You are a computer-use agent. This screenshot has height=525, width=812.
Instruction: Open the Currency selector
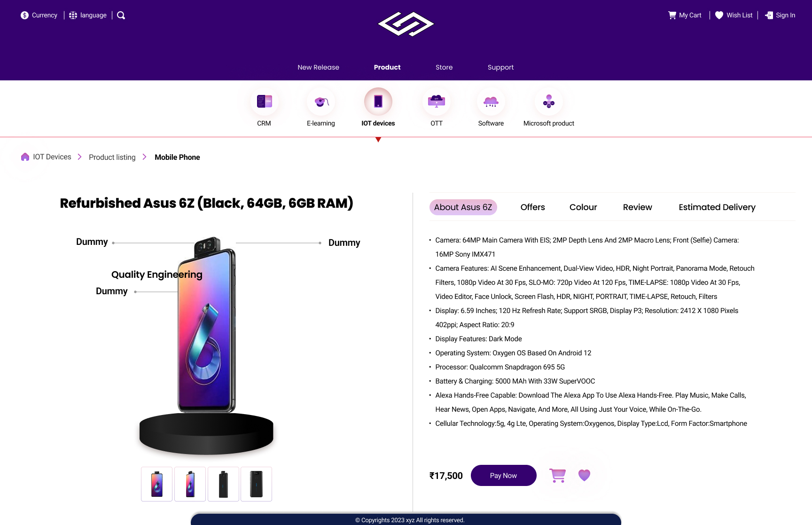pyautogui.click(x=39, y=16)
